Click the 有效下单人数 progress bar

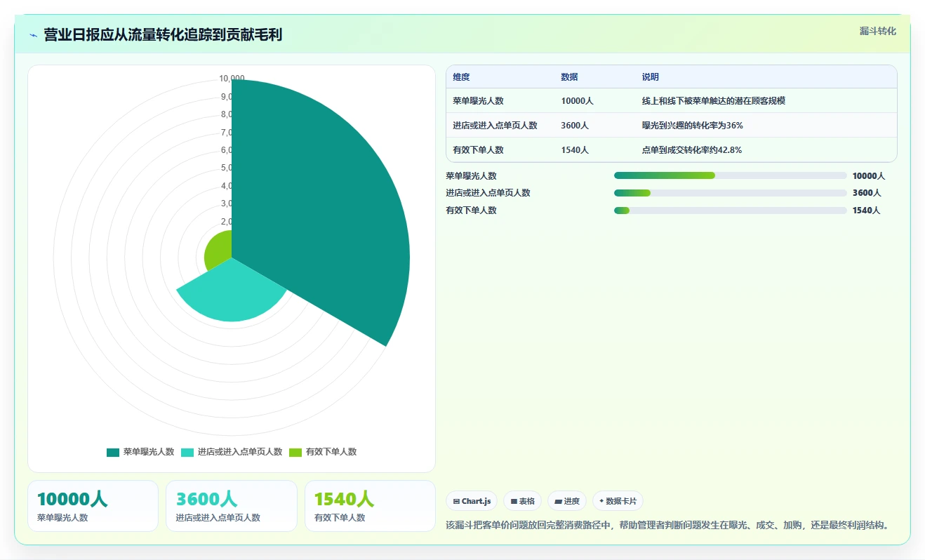click(730, 211)
